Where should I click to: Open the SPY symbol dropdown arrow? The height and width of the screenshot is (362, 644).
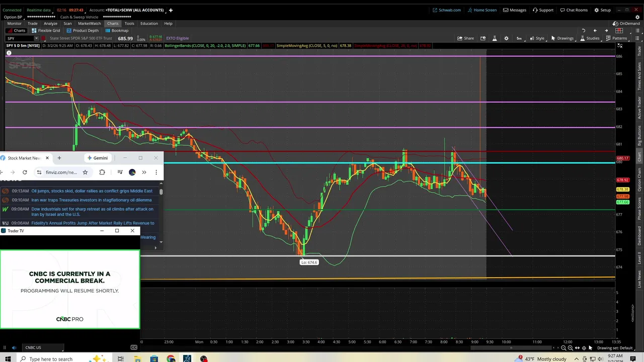36,38
